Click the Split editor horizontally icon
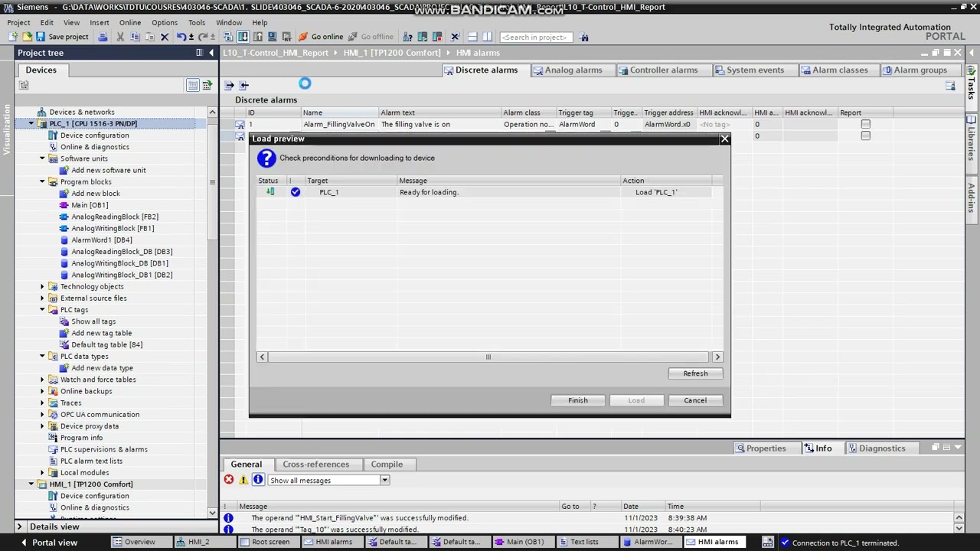The width and height of the screenshot is (980, 551). [472, 37]
